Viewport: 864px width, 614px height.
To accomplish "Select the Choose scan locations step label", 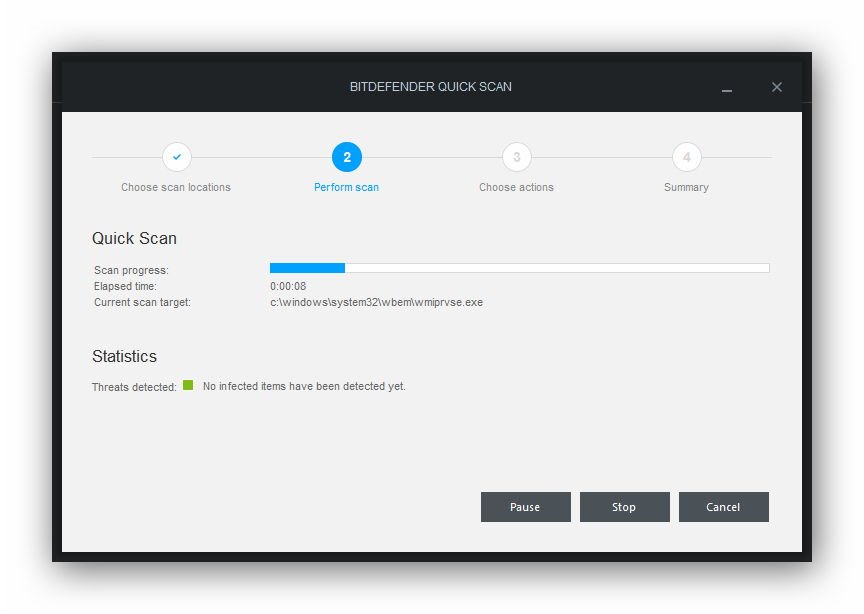I will coord(176,187).
